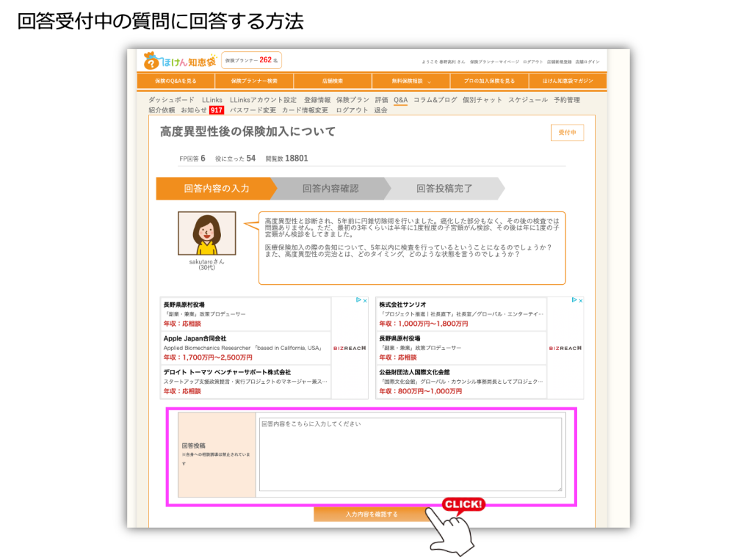Open スケジュール tab
Viewport: 752px width, 560px height.
(x=527, y=100)
